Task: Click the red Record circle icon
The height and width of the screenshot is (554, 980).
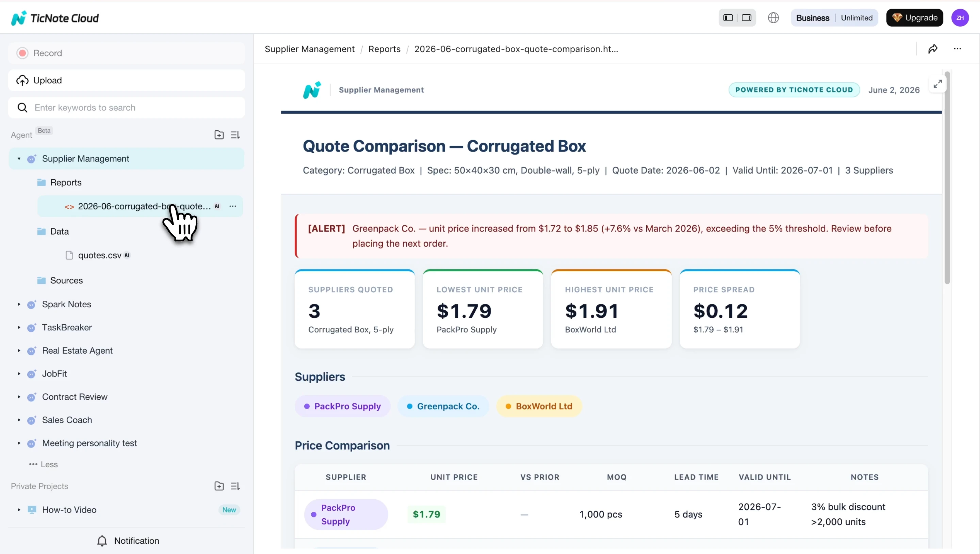Action: click(x=22, y=53)
